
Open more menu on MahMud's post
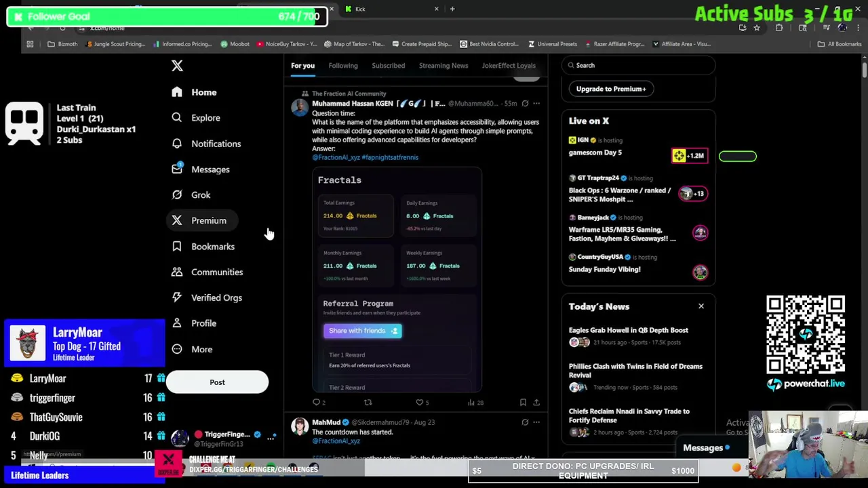536,422
